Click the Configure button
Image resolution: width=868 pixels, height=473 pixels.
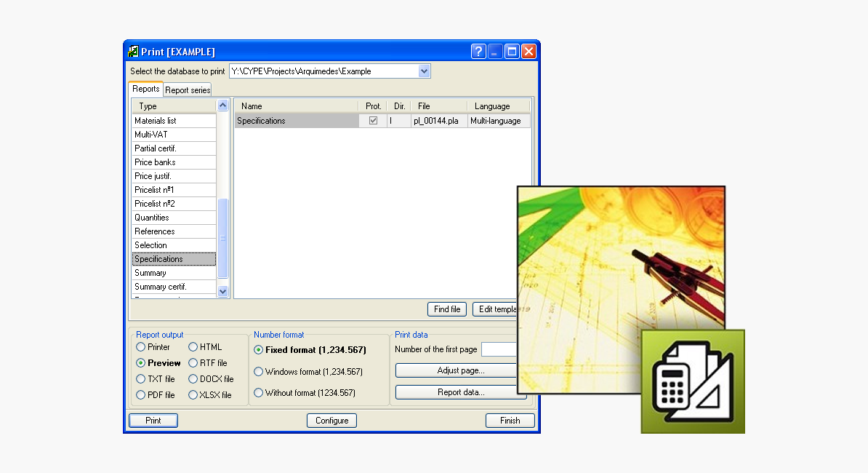(x=331, y=421)
